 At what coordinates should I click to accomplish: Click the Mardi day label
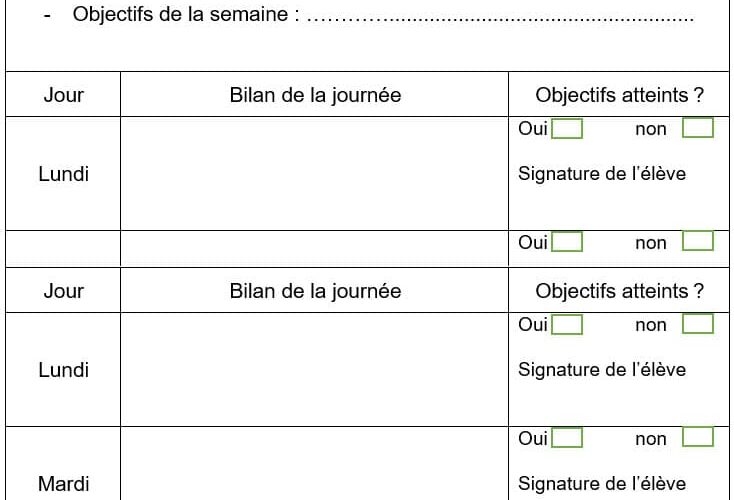click(x=63, y=484)
